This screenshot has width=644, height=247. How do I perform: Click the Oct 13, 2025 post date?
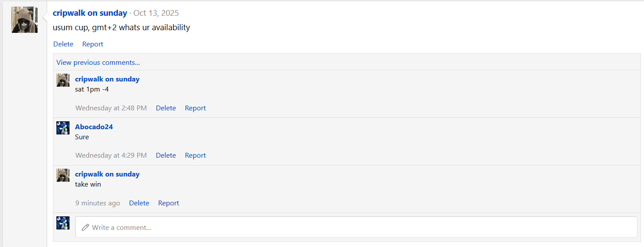(x=156, y=13)
